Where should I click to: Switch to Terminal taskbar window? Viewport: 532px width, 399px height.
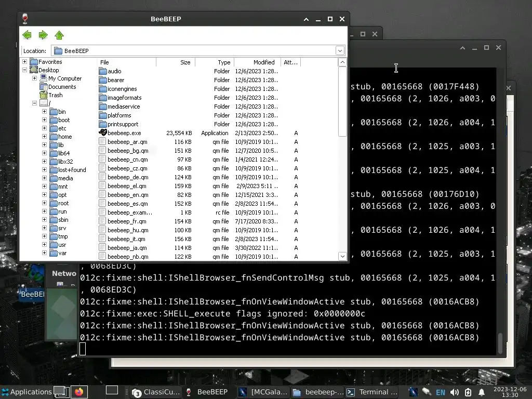click(x=372, y=392)
